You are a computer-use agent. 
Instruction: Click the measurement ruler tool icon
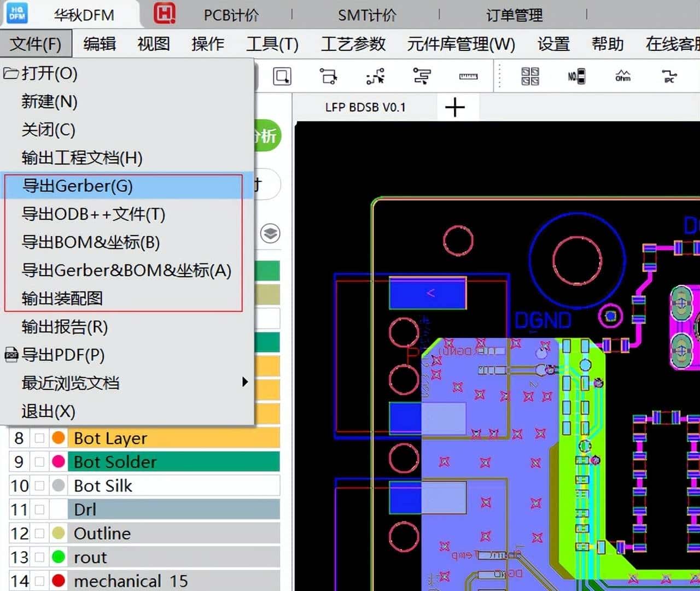[x=468, y=77]
